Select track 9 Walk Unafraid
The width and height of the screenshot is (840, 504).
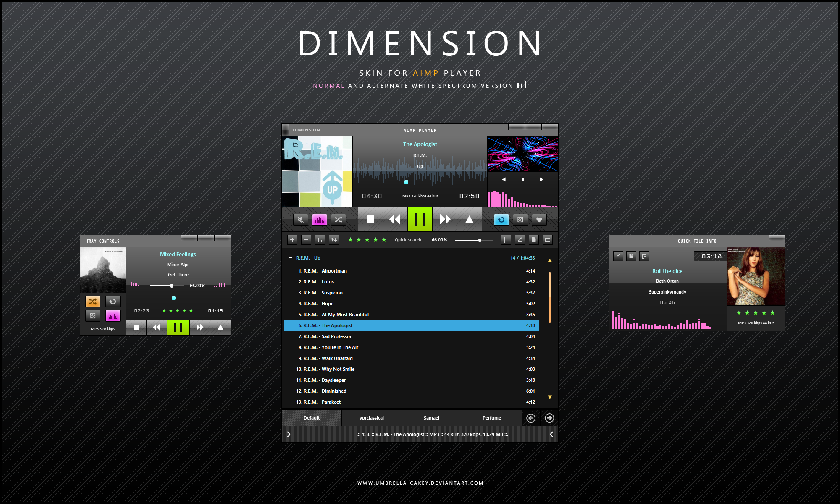point(411,358)
